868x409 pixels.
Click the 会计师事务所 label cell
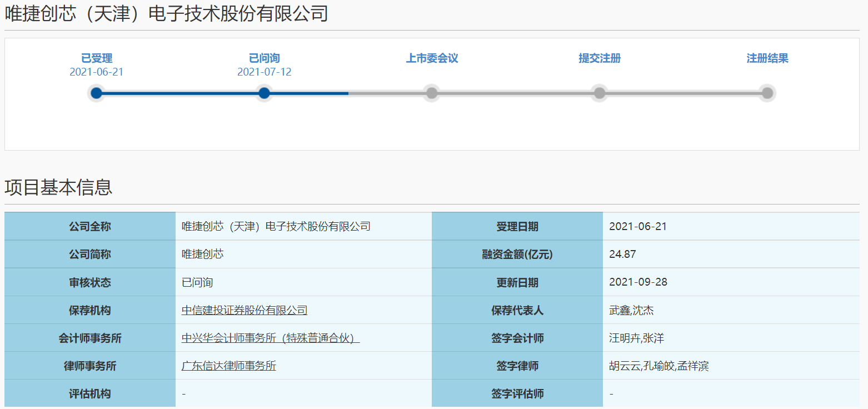(x=90, y=338)
